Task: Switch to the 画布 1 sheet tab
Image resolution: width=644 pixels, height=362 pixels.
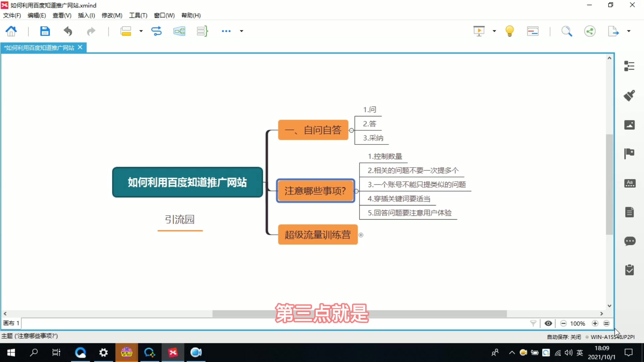Action: 11,323
